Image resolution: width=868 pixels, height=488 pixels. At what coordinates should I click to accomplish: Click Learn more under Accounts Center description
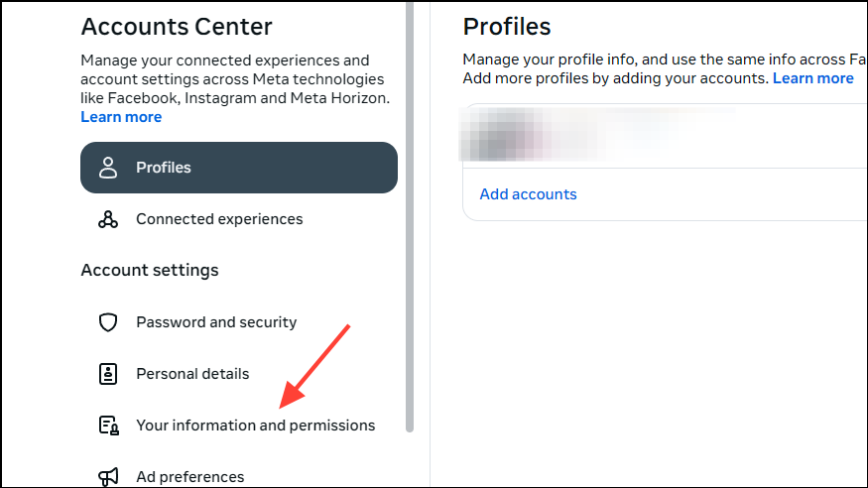[x=121, y=117]
